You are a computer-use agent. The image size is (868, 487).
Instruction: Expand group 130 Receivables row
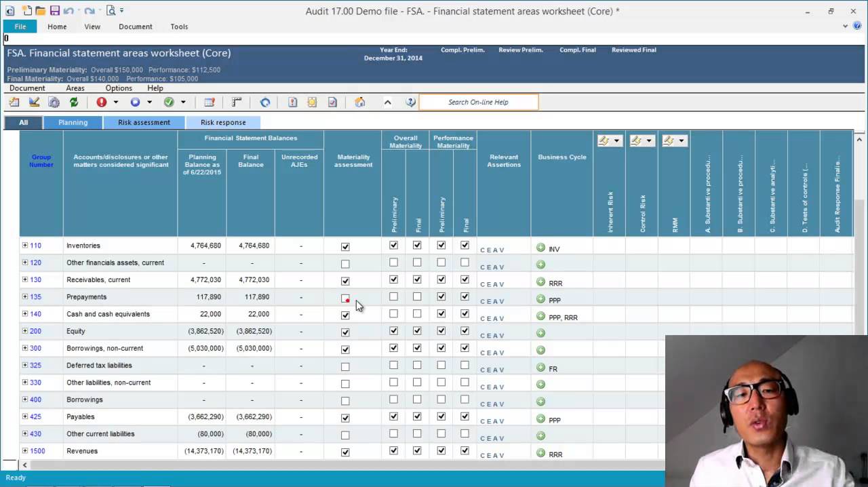[25, 279]
